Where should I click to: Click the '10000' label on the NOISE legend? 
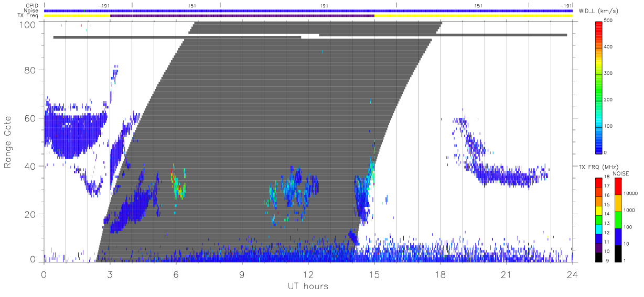[631, 193]
